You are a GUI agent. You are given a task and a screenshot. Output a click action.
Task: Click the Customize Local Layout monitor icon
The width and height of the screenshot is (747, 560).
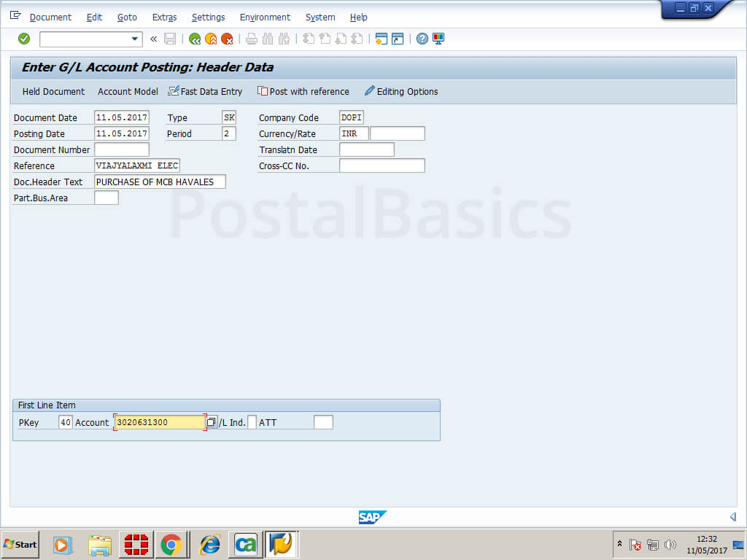pyautogui.click(x=438, y=39)
